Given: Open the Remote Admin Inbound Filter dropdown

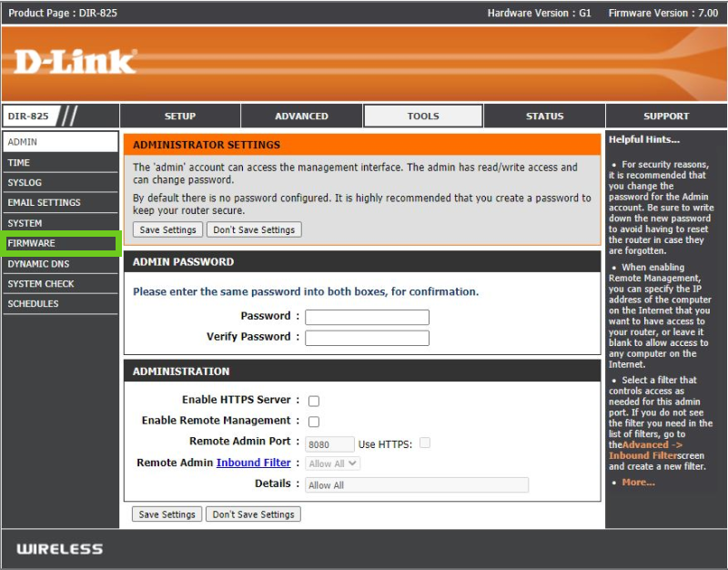Looking at the screenshot, I should tap(333, 463).
